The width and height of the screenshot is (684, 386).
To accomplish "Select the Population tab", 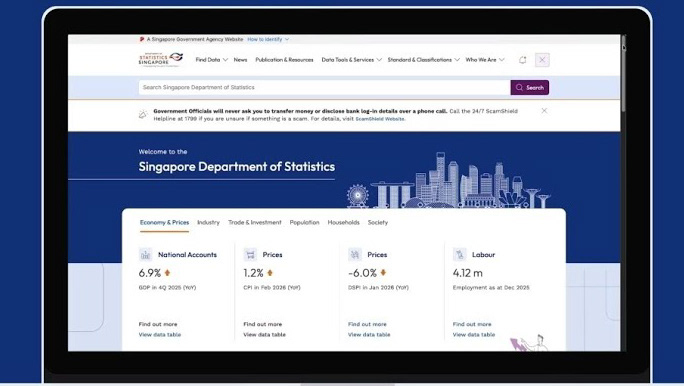I will (304, 222).
